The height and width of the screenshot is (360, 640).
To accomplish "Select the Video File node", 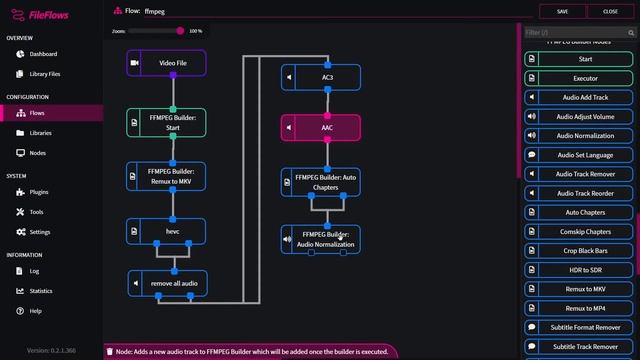I will [x=167, y=63].
